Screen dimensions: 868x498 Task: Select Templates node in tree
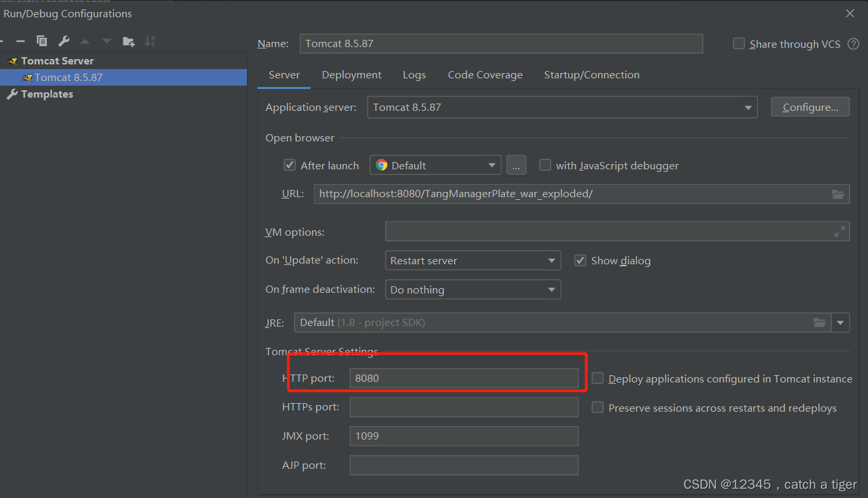(46, 94)
